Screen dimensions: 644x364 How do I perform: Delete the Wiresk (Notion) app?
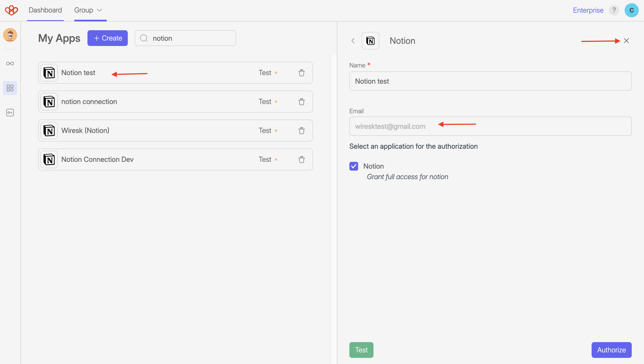[x=302, y=131]
